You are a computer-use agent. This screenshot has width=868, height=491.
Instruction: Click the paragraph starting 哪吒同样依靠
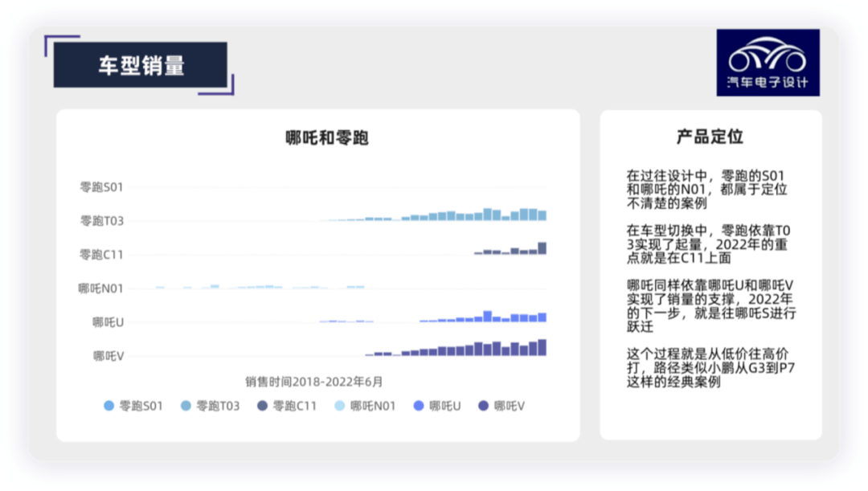[x=711, y=305]
